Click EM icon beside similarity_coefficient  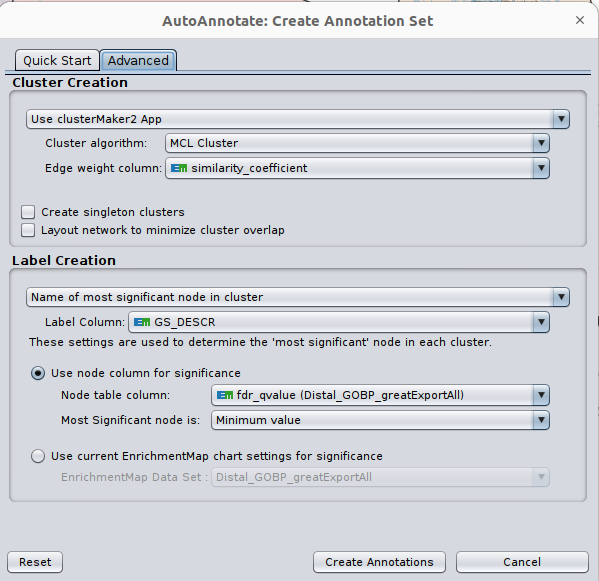tap(179, 168)
